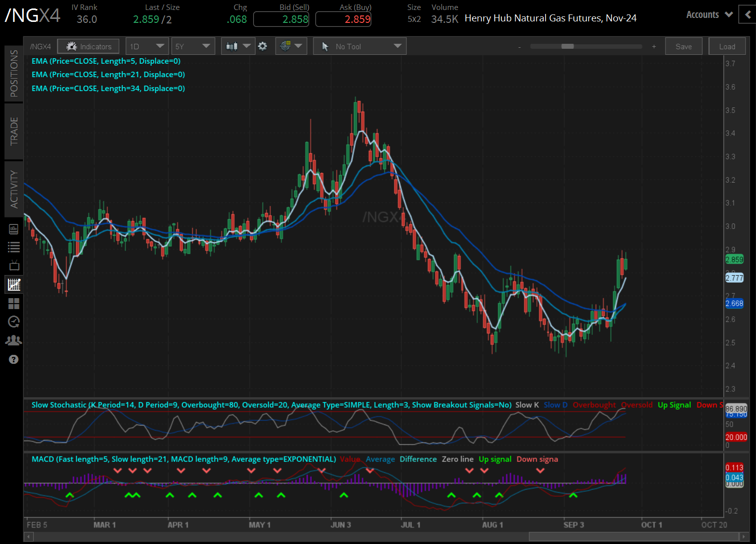Open the No Tool drawing dropdown
This screenshot has width=756, height=544.
pyautogui.click(x=359, y=46)
